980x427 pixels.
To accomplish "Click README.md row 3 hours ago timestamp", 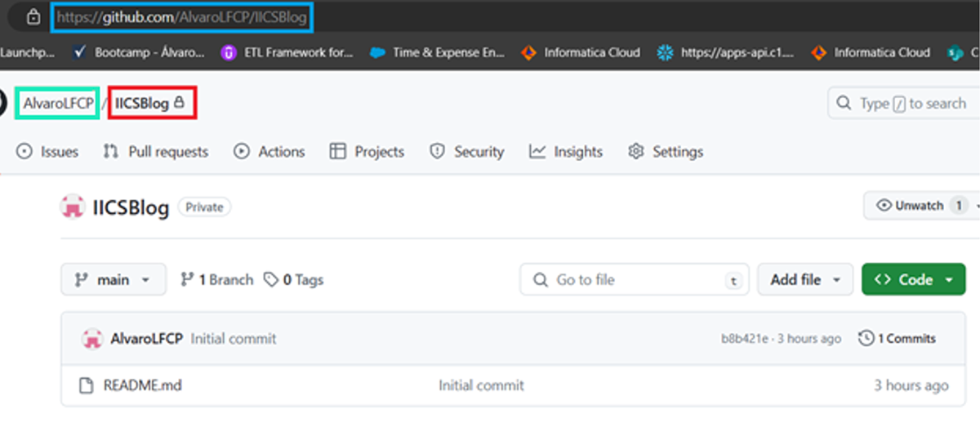I will click(x=911, y=385).
